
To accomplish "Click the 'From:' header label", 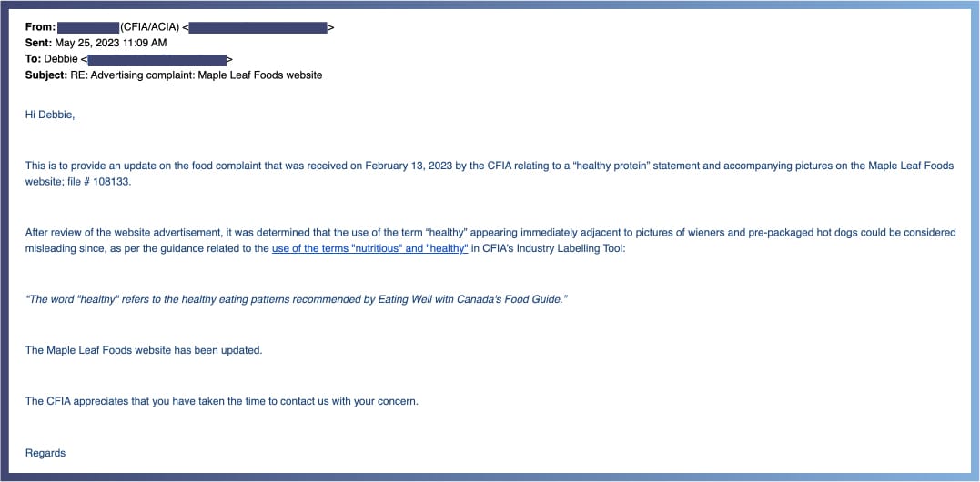I will [x=40, y=27].
